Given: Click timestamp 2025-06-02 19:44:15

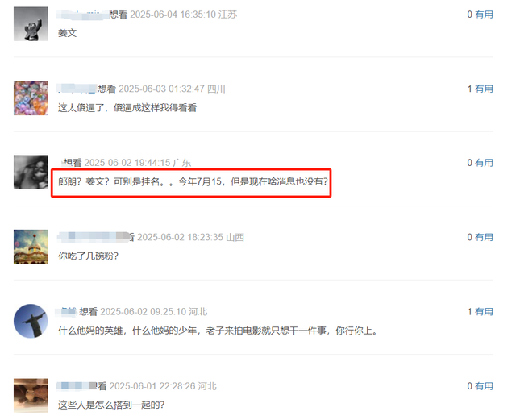Looking at the screenshot, I should [x=127, y=163].
